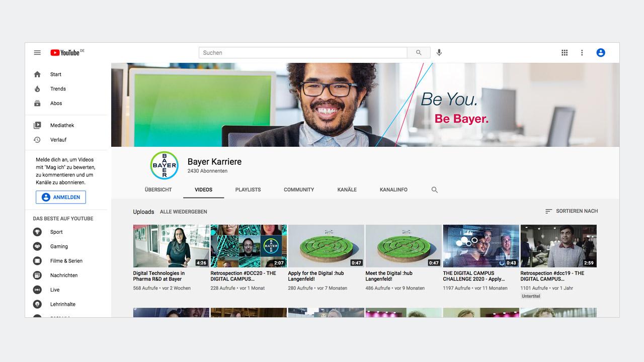The width and height of the screenshot is (644, 362).
Task: Click the Sport trophy icon
Action: tap(37, 232)
